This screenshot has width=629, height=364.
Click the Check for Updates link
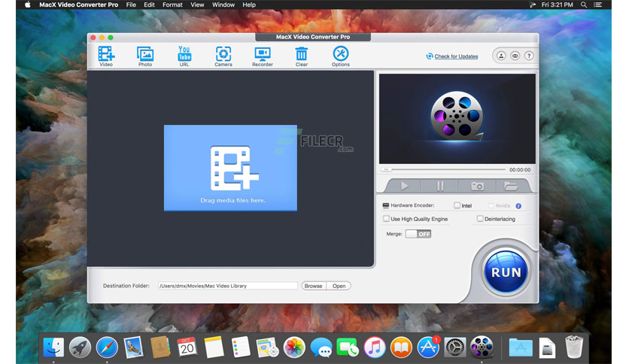(456, 56)
